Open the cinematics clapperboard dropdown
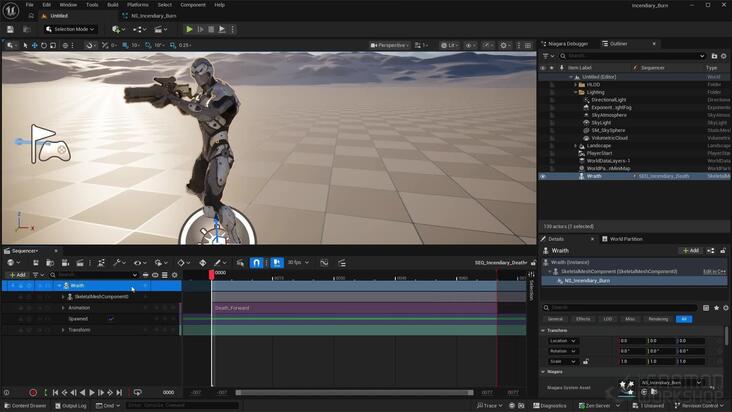732x412 pixels. tap(161, 29)
